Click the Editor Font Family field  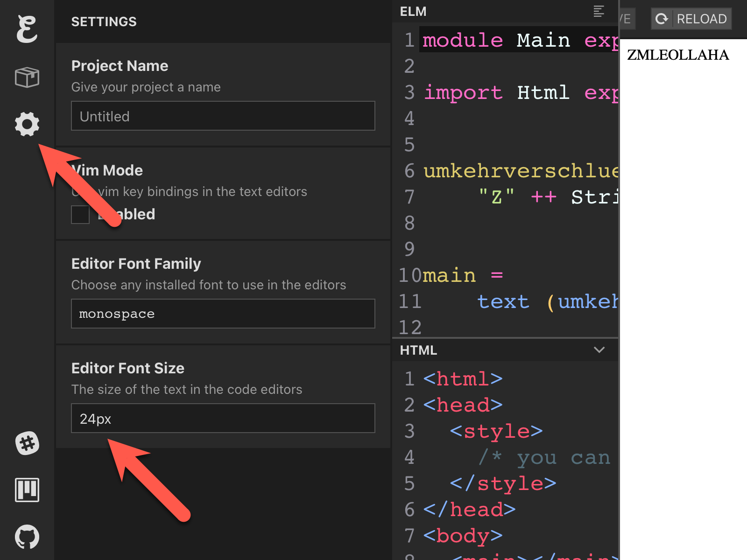tap(223, 314)
